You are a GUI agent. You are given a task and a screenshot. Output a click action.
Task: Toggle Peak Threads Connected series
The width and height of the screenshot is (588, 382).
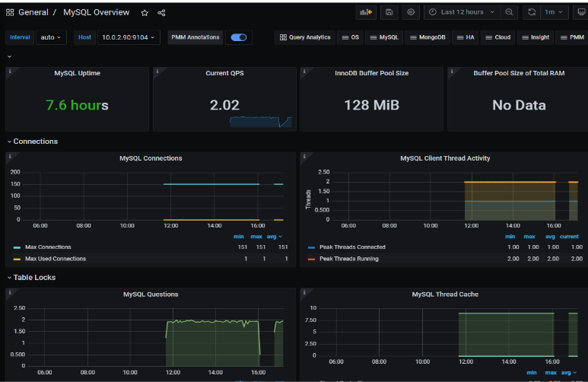coord(352,247)
